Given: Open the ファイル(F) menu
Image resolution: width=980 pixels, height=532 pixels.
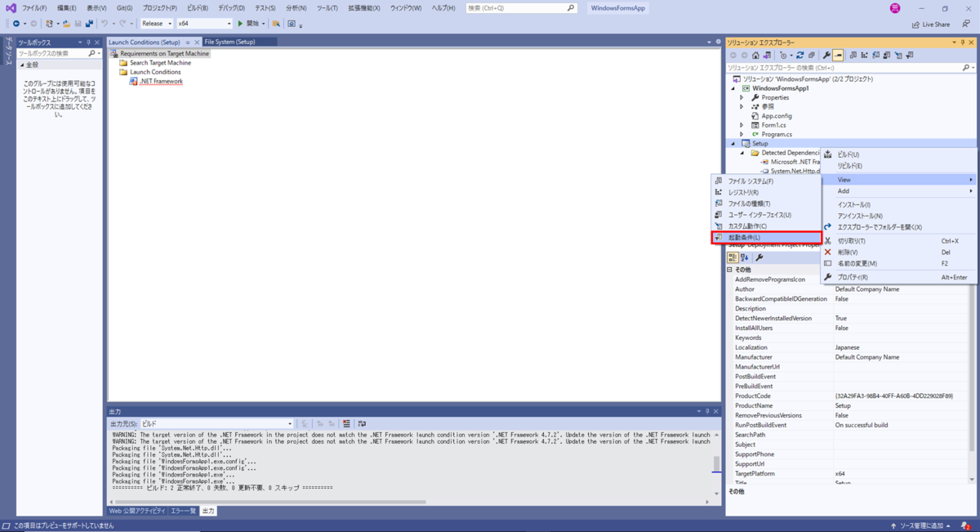Looking at the screenshot, I should pos(34,8).
